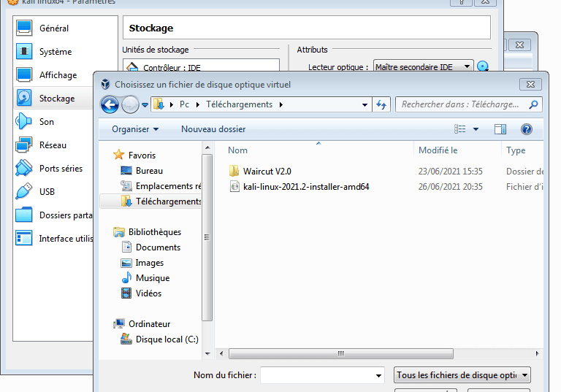
Task: Create a Nouveau dossier
Action: [213, 129]
